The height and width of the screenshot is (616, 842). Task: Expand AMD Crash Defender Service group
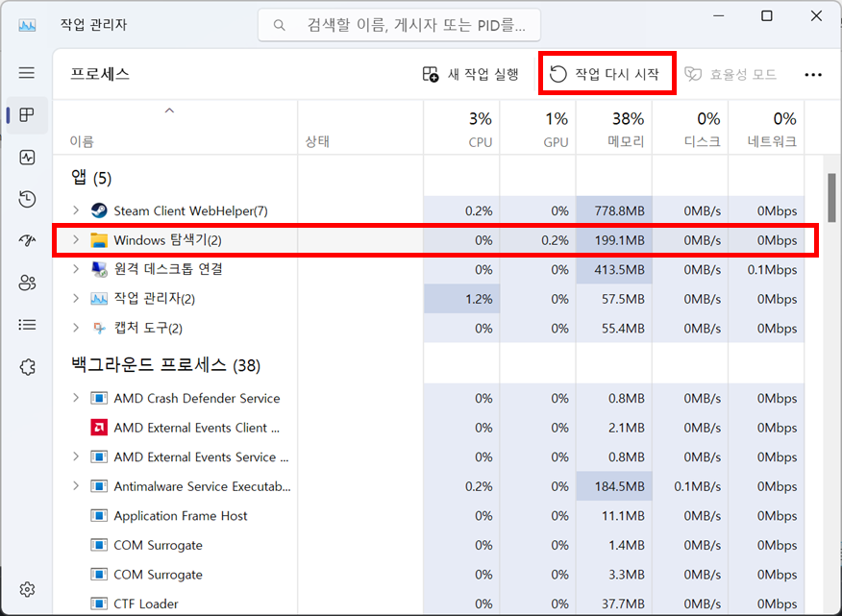point(76,398)
